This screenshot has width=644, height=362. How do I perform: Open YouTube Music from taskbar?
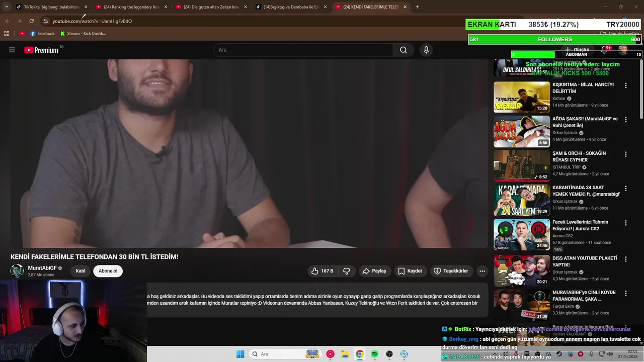(330, 354)
